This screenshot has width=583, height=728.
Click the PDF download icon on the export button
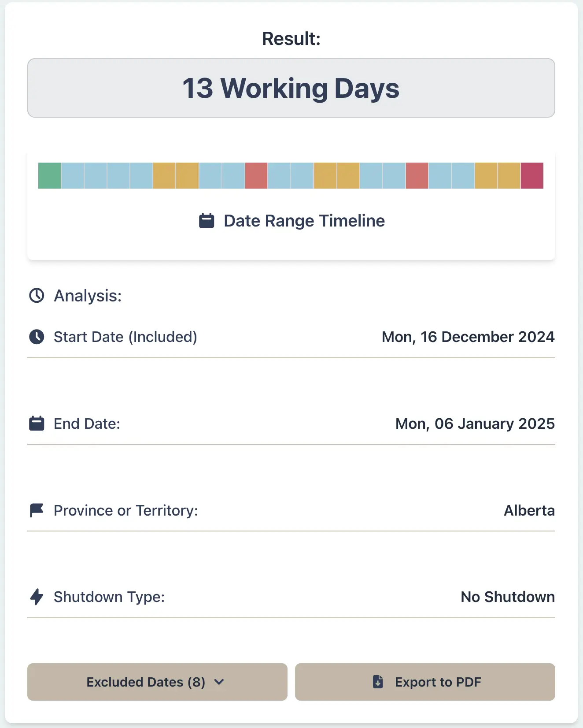[378, 682]
